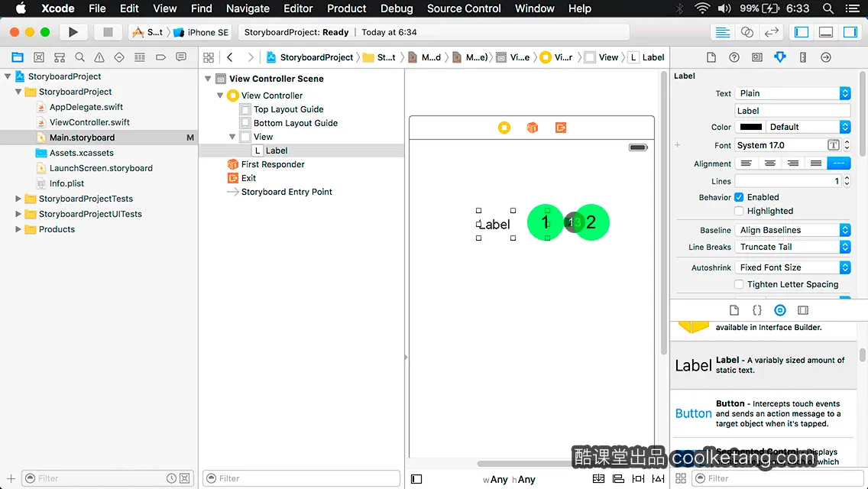Open the Align constraints popup

(x=618, y=478)
